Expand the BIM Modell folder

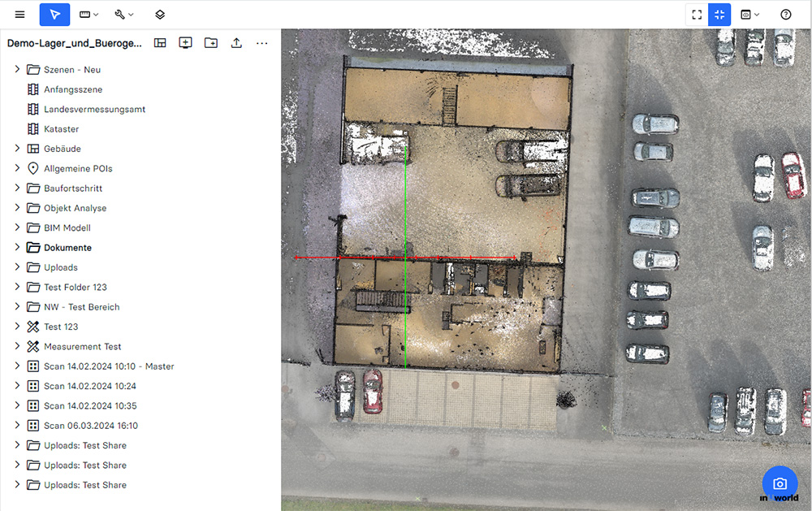pyautogui.click(x=17, y=227)
